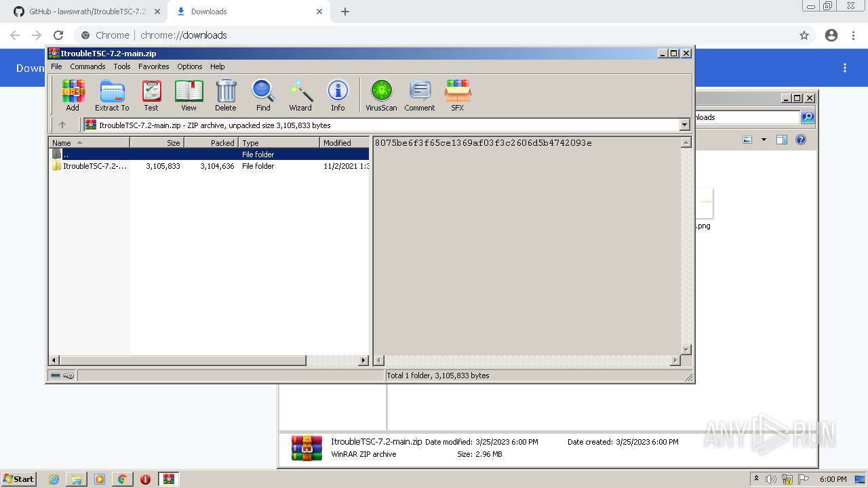This screenshot has height=488, width=868.
Task: Click the 'Total 1 folder' status text
Action: 438,375
